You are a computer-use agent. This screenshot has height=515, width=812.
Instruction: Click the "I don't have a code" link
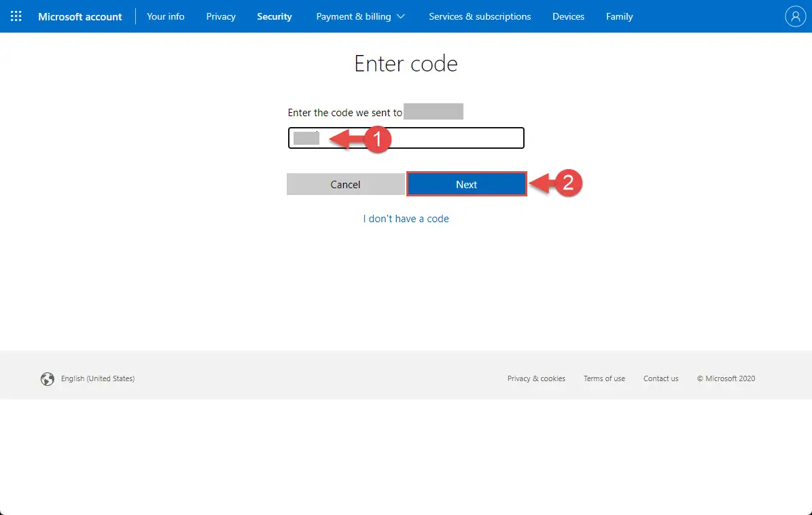pyautogui.click(x=406, y=219)
